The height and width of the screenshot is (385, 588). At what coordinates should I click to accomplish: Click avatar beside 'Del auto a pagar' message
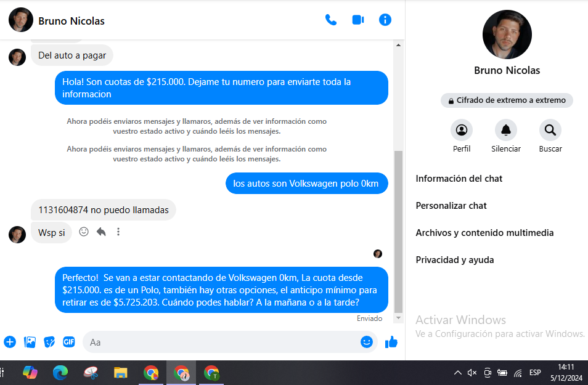(x=17, y=57)
